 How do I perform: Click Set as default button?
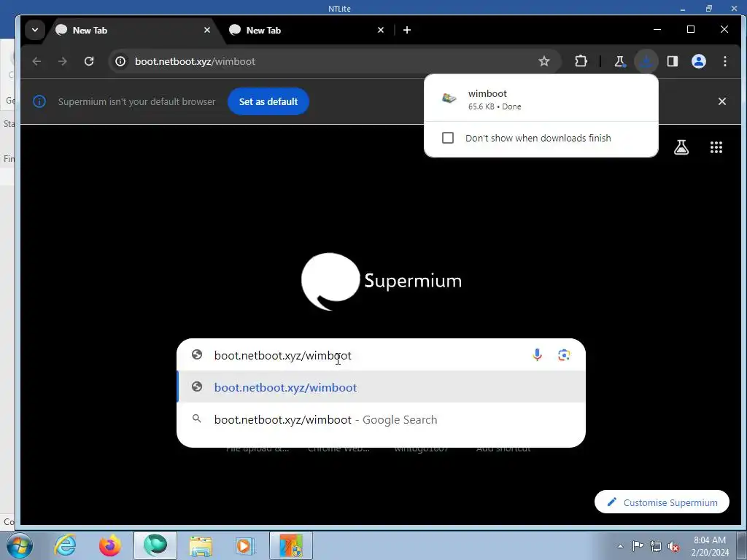pos(268,101)
